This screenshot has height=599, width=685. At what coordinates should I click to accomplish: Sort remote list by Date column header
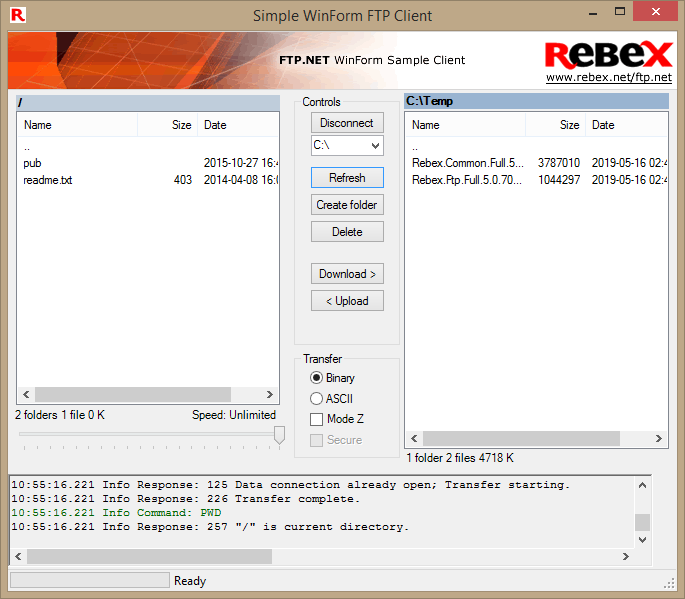[238, 125]
